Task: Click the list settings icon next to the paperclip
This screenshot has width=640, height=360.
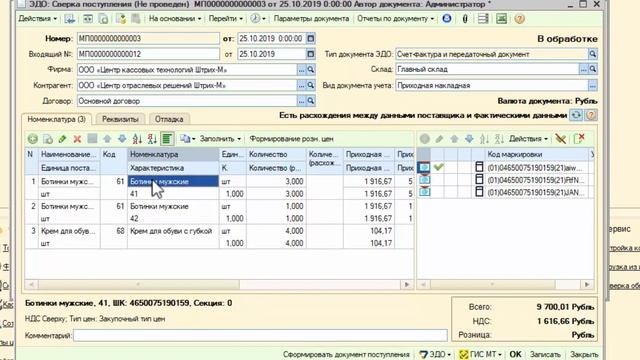Action: coord(483,19)
